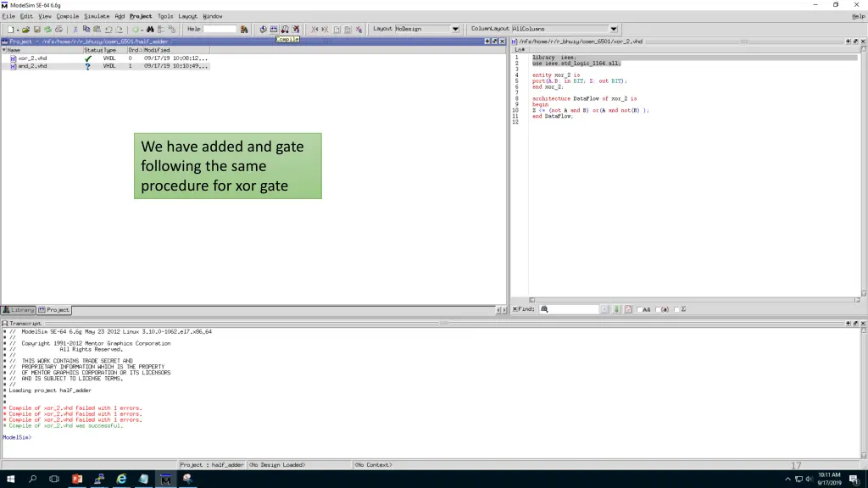Click the New file toolbar icon
The image size is (868, 488).
pos(10,30)
